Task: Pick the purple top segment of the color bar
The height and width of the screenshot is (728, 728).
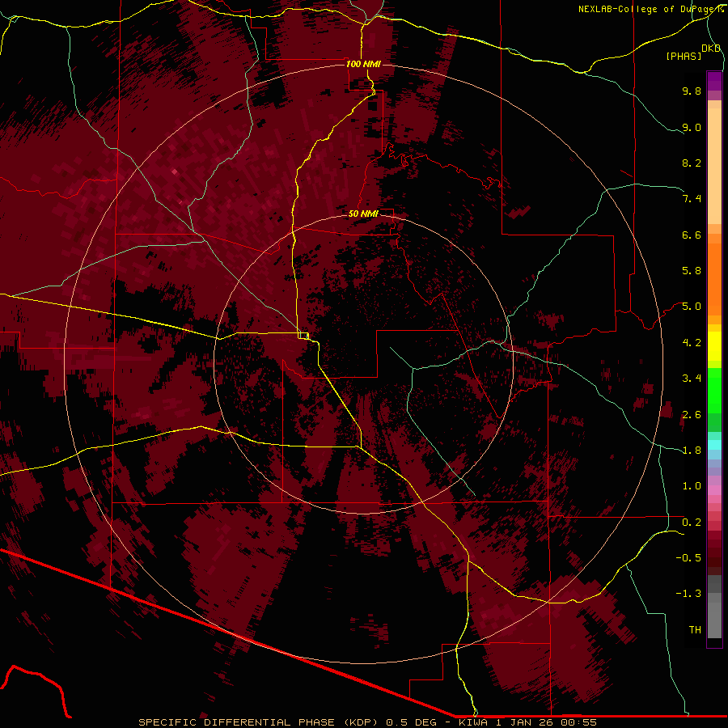Action: click(714, 81)
